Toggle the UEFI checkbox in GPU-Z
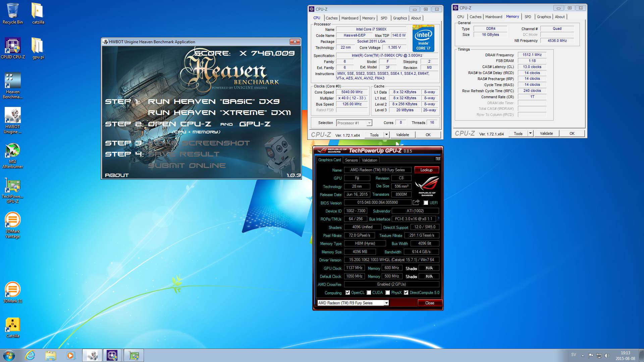 click(426, 203)
